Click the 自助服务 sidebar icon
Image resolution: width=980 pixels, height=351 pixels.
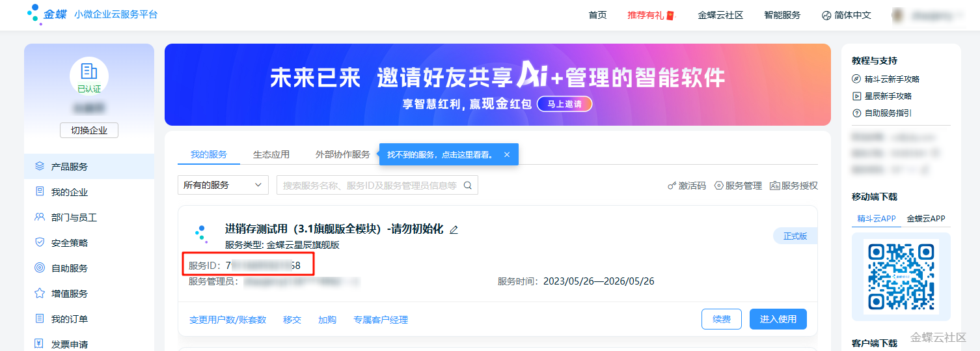[40, 268]
